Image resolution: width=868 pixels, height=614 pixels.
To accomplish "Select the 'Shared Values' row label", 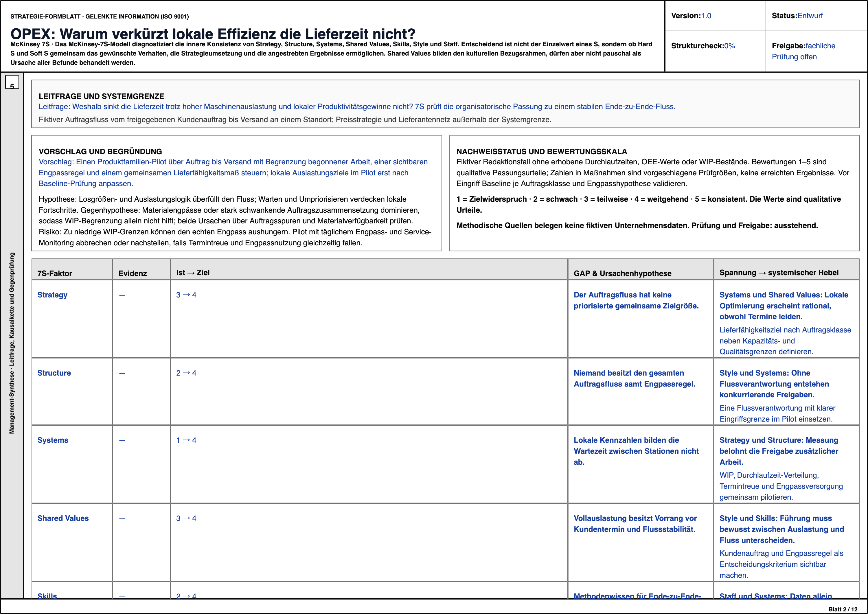I will pyautogui.click(x=63, y=518).
